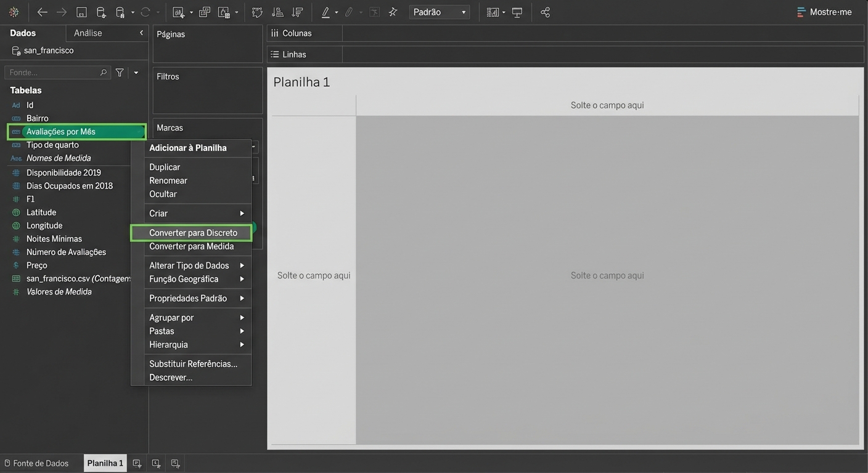Click the Tableau logo icon
The width and height of the screenshot is (868, 473).
click(14, 12)
